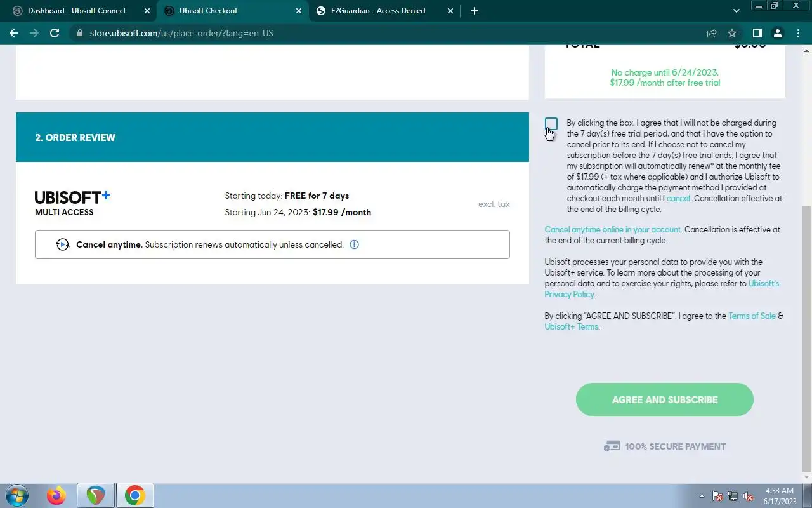Viewport: 812px width, 508px height.
Task: Open the Chrome three-dot menu
Action: [799, 33]
